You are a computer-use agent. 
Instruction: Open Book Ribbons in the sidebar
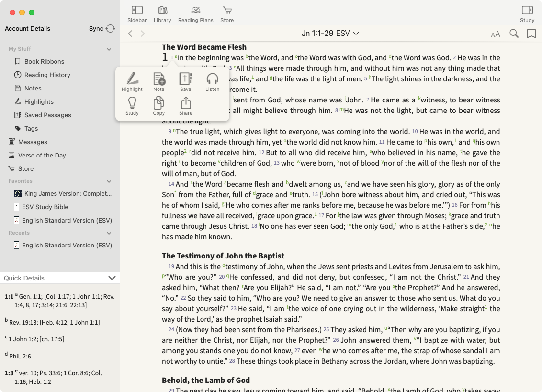click(44, 62)
